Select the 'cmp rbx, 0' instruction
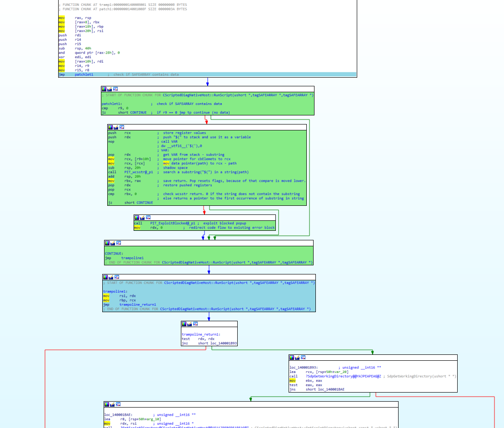Image resolution: width=504 pixels, height=428 pixels. tap(122, 194)
